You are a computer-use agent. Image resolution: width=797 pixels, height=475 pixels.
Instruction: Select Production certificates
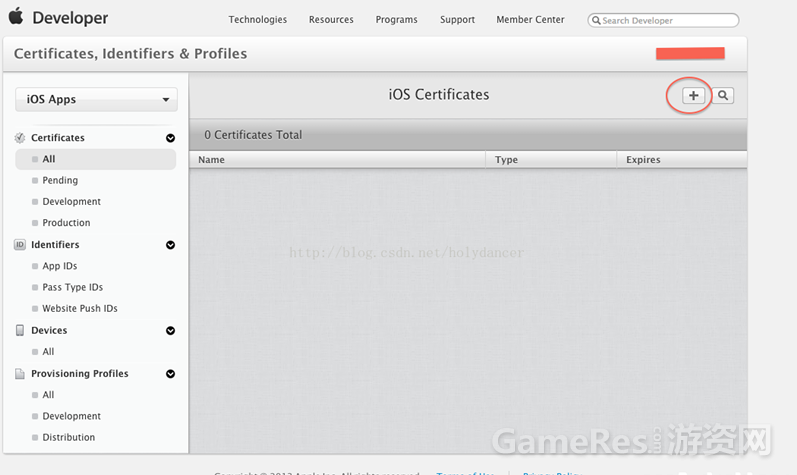[66, 223]
